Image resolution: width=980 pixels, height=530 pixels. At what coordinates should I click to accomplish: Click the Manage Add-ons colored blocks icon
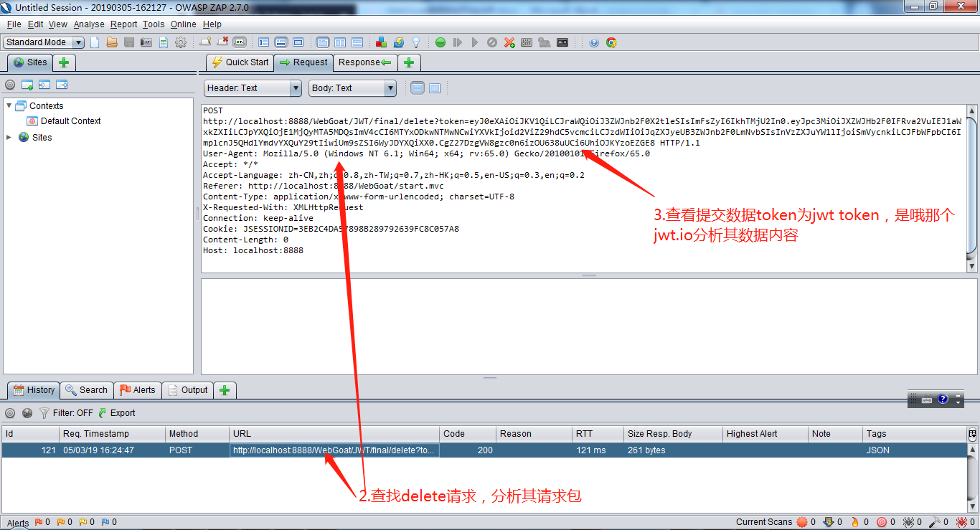(x=381, y=42)
